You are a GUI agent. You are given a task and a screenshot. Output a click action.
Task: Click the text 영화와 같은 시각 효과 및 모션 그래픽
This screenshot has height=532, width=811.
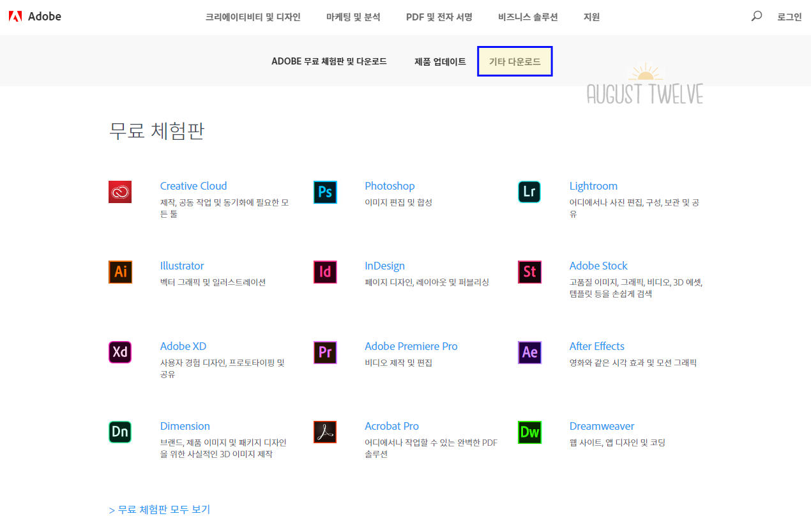coord(633,363)
